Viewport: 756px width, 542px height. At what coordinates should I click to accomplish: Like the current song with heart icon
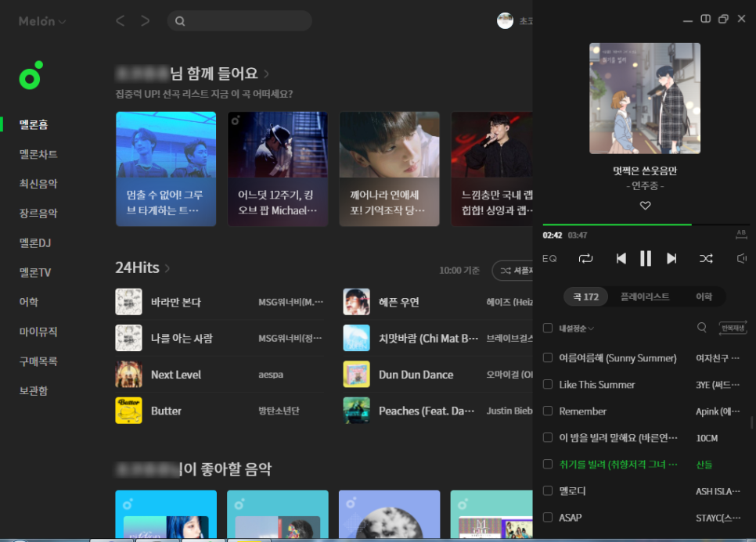coord(645,206)
